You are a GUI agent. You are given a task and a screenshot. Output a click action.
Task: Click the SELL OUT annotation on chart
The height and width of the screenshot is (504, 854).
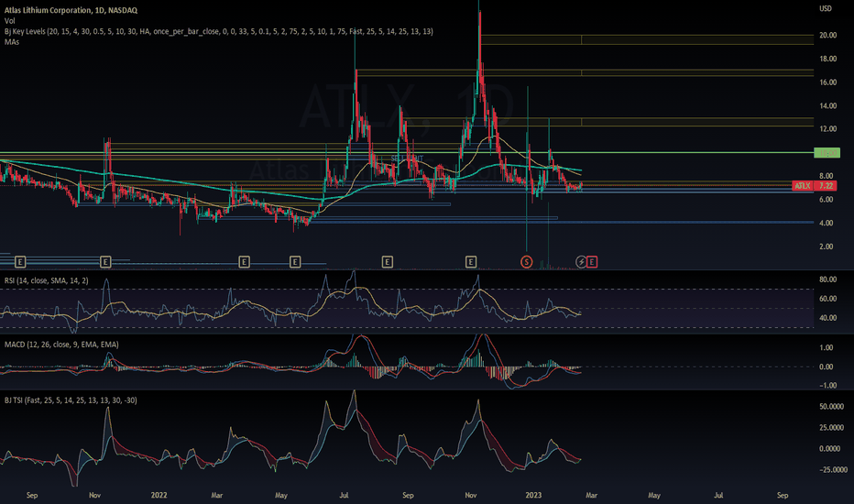407,159
